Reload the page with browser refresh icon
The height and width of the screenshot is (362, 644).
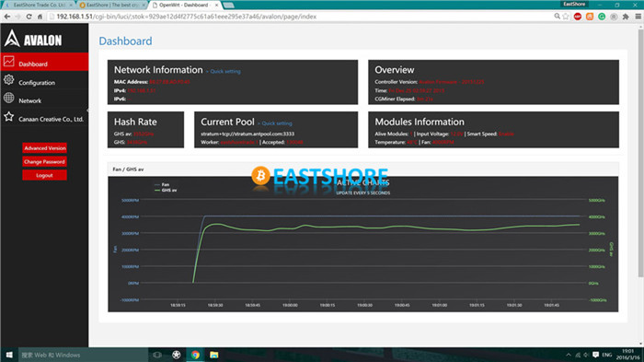coord(29,17)
